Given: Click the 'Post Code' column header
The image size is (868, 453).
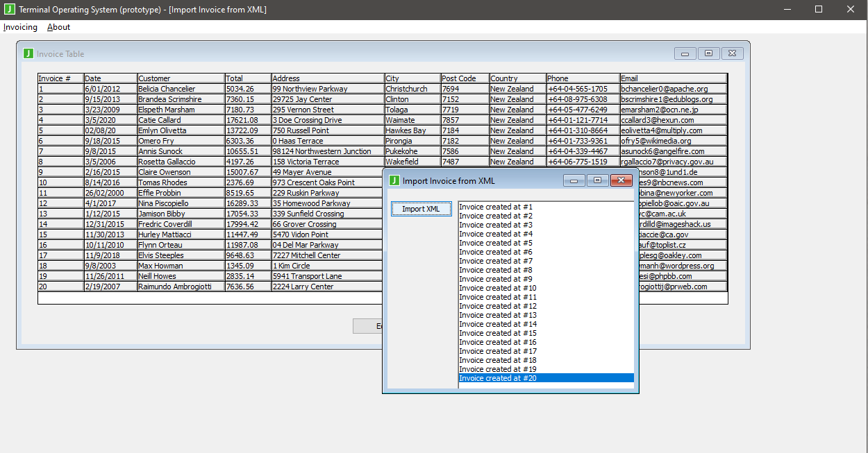Looking at the screenshot, I should click(465, 78).
